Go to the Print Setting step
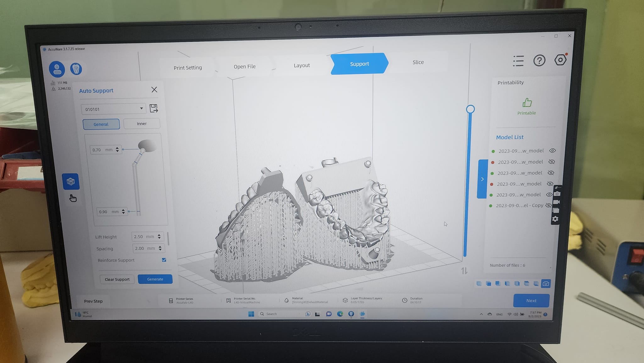The width and height of the screenshot is (644, 363). [x=188, y=68]
